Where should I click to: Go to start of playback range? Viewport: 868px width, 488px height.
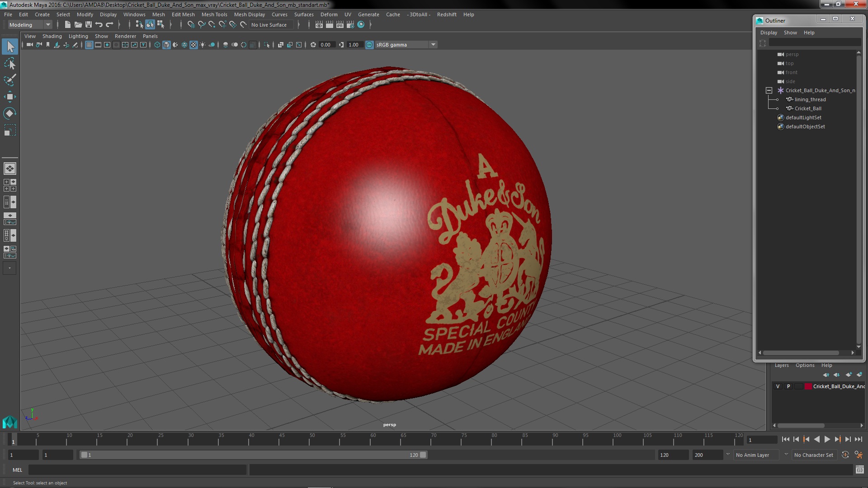pos(785,439)
